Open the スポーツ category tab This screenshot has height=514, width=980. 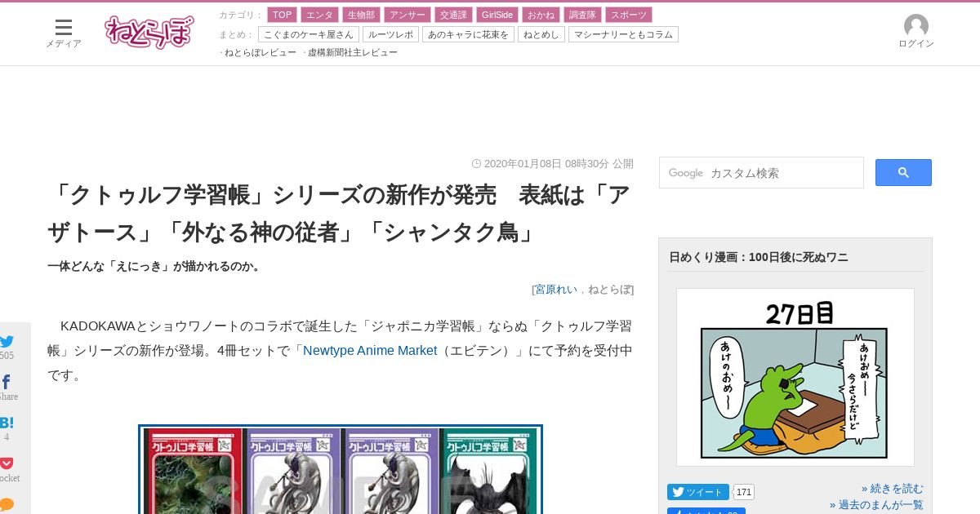(629, 15)
